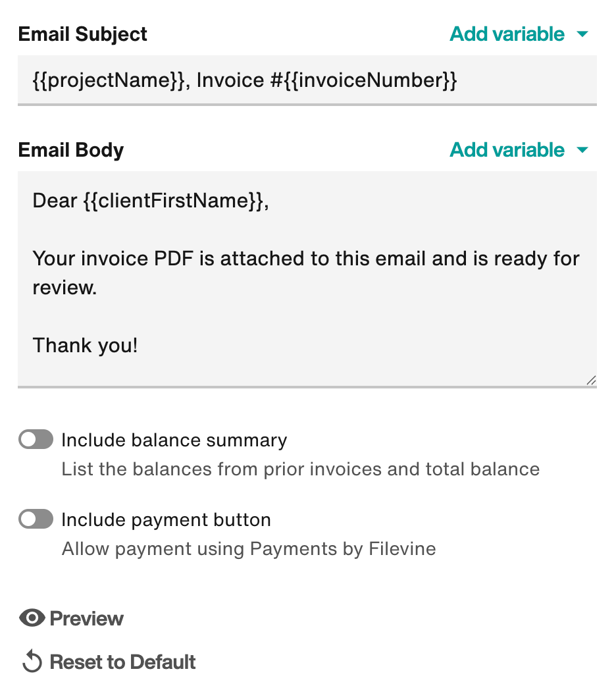Click the undo-style icon before Reset to Default

tap(30, 662)
